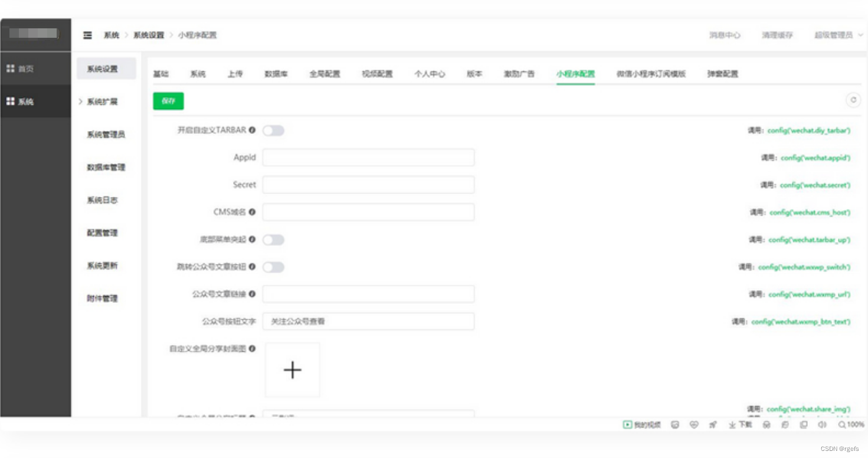Screen dimensions: 868x458
Task: Open 数据库管理 in submenu
Action: (x=106, y=168)
